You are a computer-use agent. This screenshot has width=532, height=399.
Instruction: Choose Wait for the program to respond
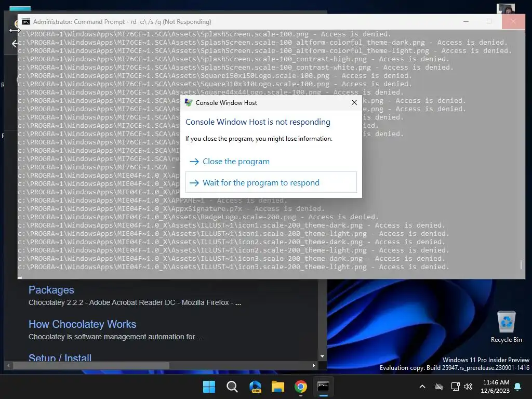pos(271,182)
